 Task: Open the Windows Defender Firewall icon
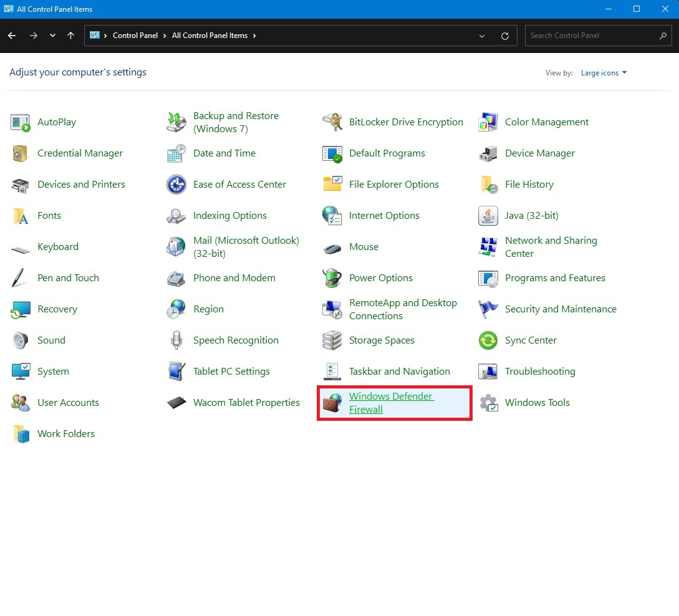(x=332, y=403)
